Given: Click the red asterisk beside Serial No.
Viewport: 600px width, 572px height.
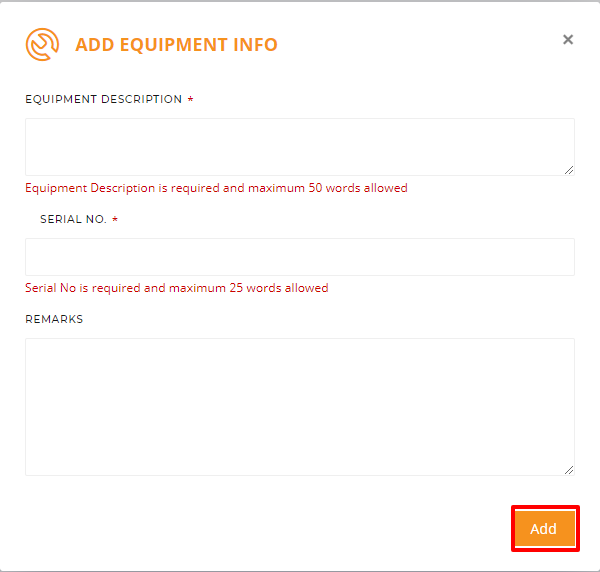Looking at the screenshot, I should [115, 219].
